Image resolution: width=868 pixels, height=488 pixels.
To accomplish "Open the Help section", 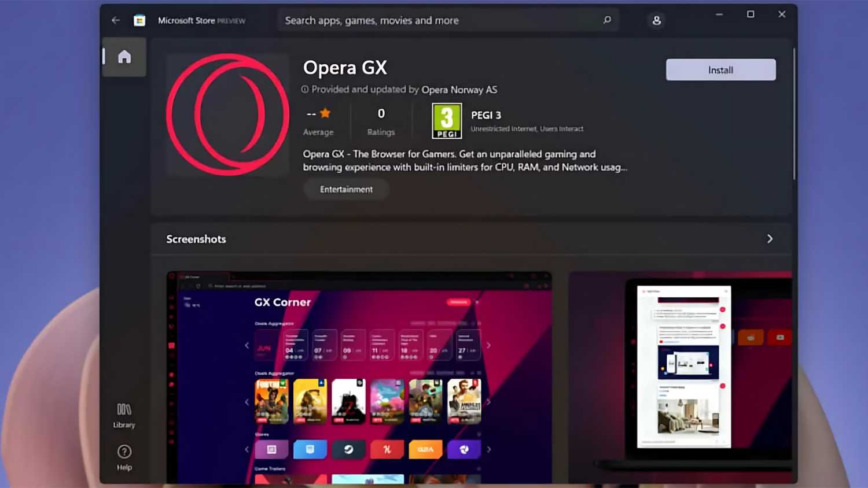I will [124, 458].
